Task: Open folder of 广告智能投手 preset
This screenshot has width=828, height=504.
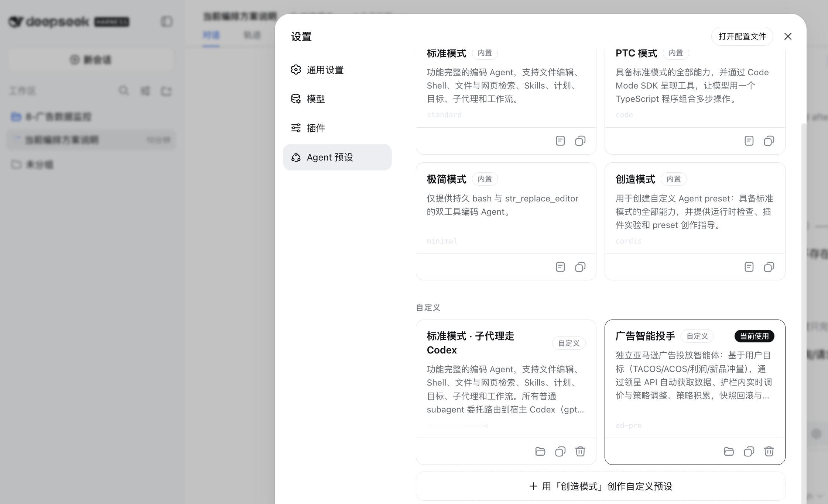Action: pyautogui.click(x=729, y=452)
